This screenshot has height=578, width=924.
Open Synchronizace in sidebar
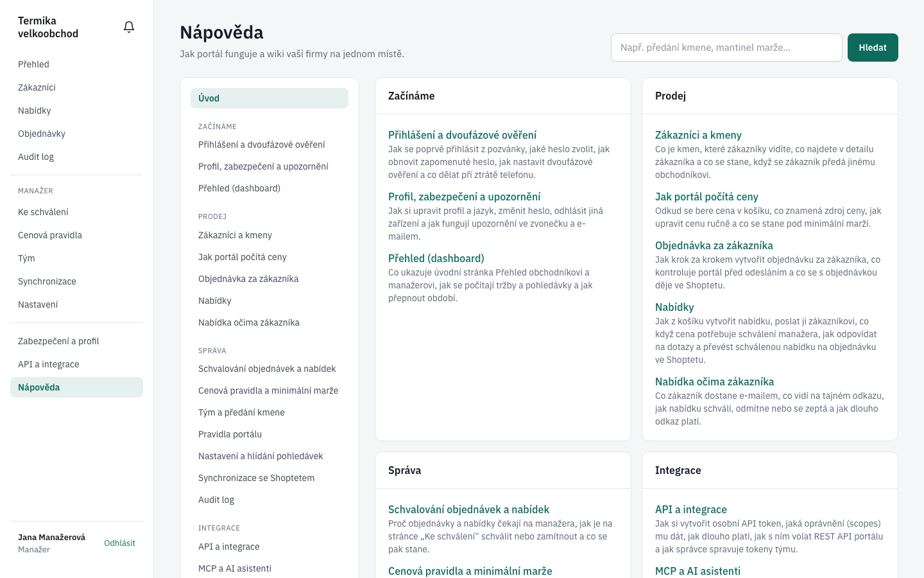pyautogui.click(x=76, y=281)
